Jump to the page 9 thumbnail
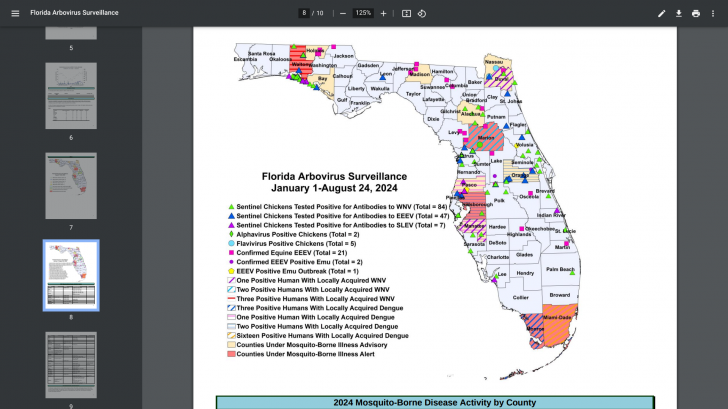Image resolution: width=728 pixels, height=409 pixels. (x=71, y=364)
